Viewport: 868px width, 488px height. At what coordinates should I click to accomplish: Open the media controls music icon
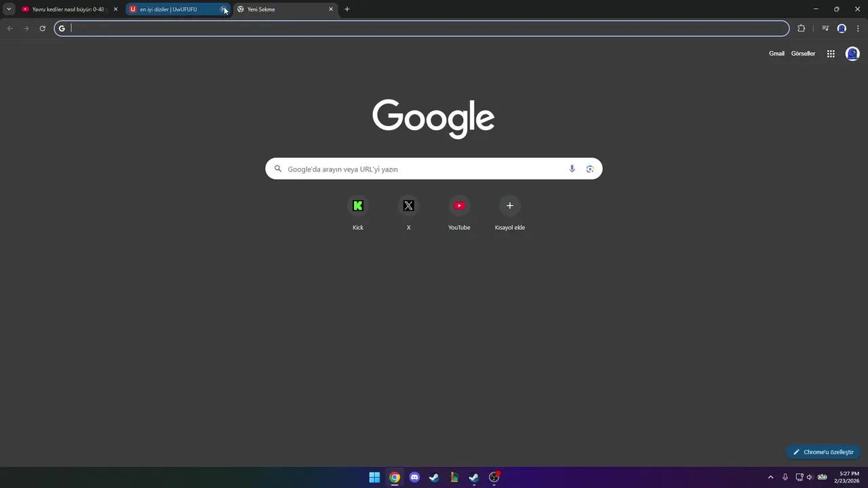coord(825,28)
